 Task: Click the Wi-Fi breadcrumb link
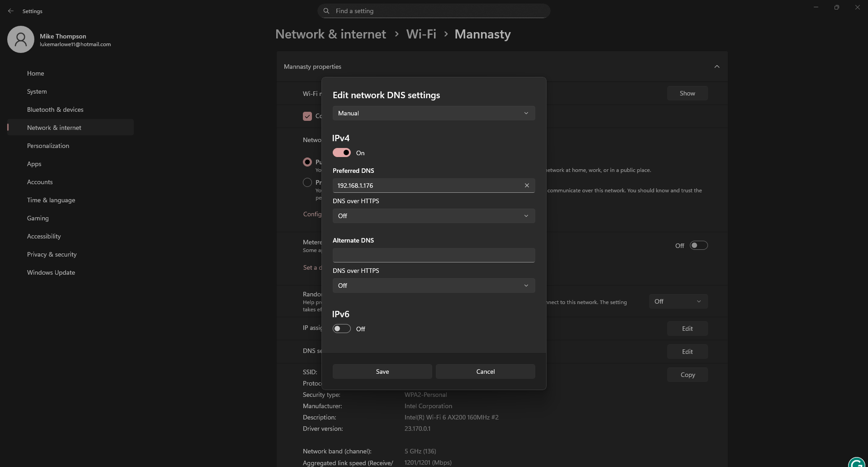(421, 34)
